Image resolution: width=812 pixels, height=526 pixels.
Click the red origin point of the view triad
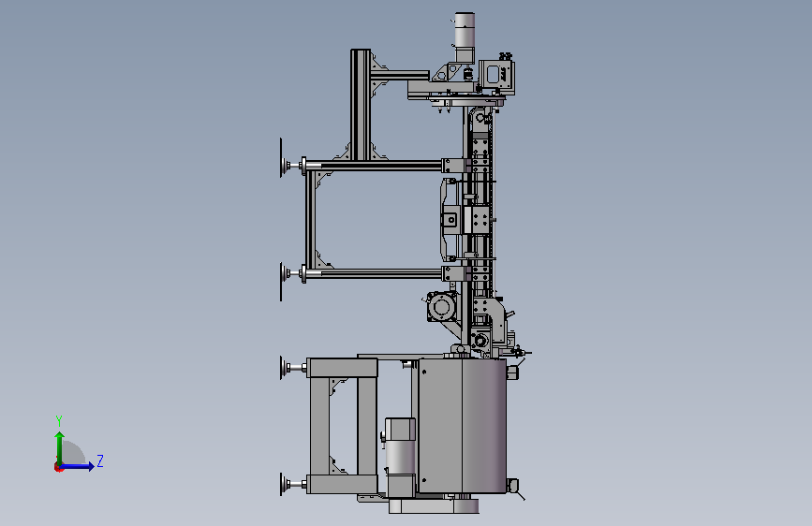point(58,467)
